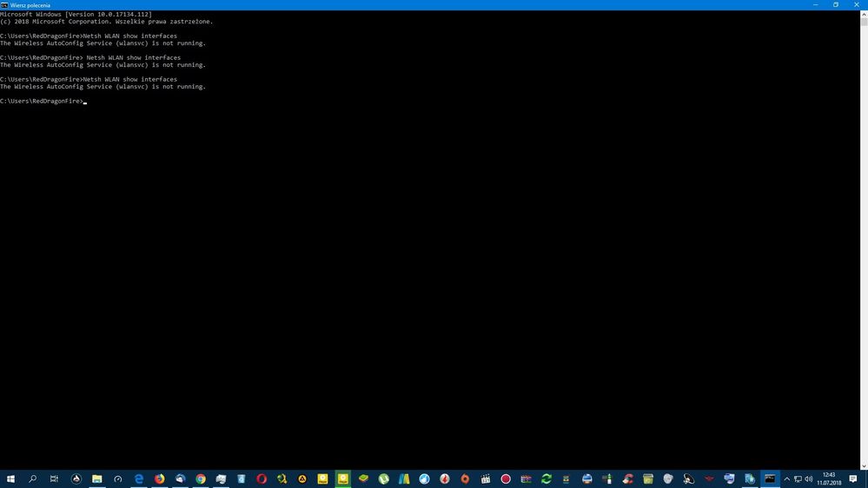Open Firefox from taskbar
Viewport: 868px width, 488px height.
(x=159, y=478)
